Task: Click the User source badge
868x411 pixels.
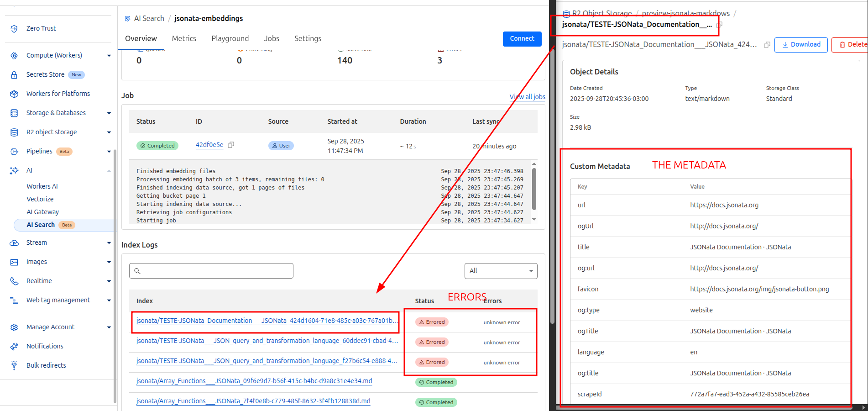Action: pyautogui.click(x=281, y=146)
